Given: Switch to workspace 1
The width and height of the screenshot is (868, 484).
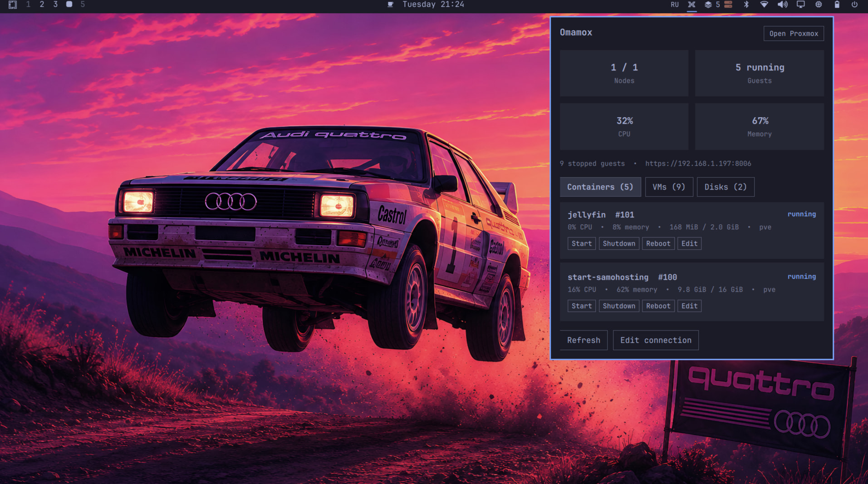Looking at the screenshot, I should click(x=28, y=5).
